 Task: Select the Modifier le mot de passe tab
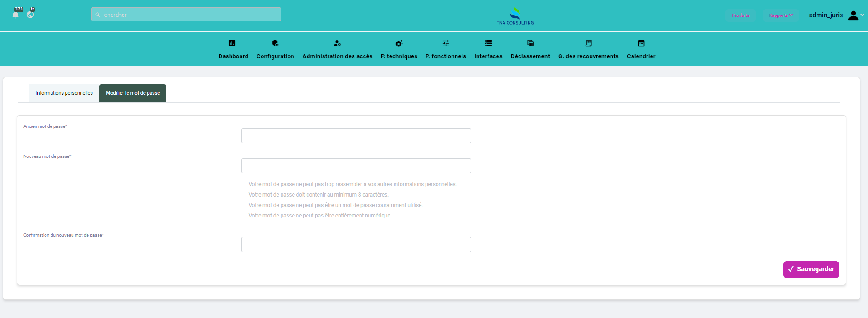(x=133, y=93)
